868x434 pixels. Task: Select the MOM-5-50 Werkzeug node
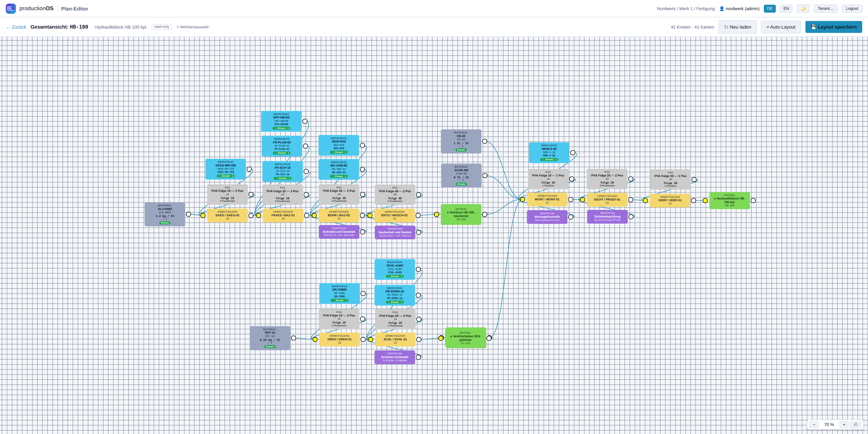click(x=549, y=153)
